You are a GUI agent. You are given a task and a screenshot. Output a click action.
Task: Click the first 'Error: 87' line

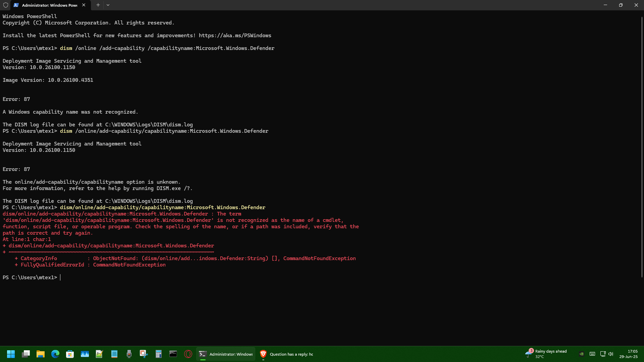pos(16,99)
